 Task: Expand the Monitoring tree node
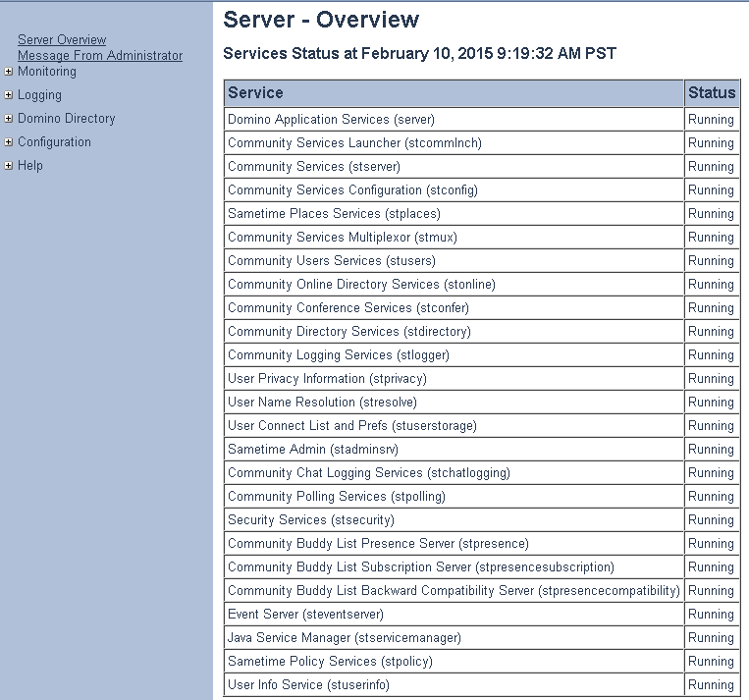(x=9, y=72)
